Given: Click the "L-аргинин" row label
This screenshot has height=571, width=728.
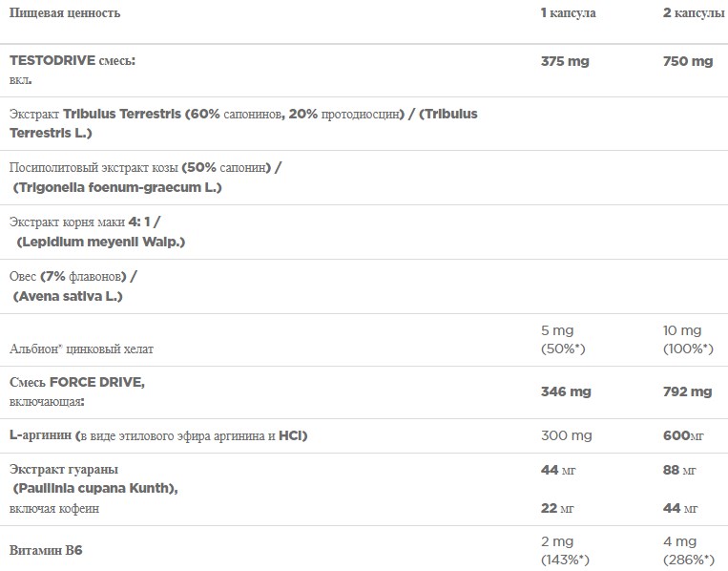Looking at the screenshot, I should pyautogui.click(x=42, y=435).
